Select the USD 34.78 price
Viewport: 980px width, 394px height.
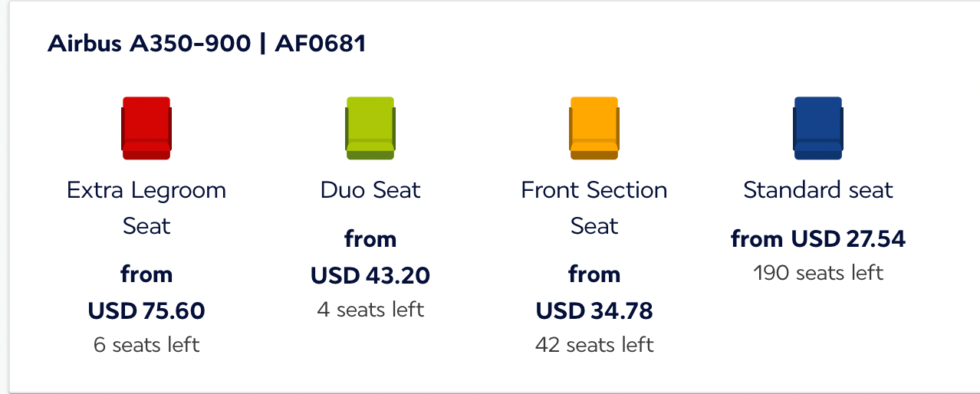coord(594,310)
